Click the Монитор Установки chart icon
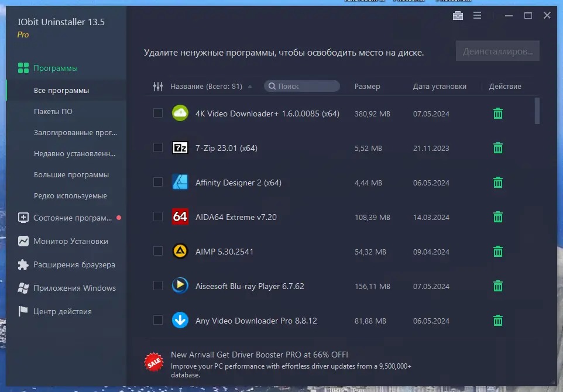 pos(23,241)
